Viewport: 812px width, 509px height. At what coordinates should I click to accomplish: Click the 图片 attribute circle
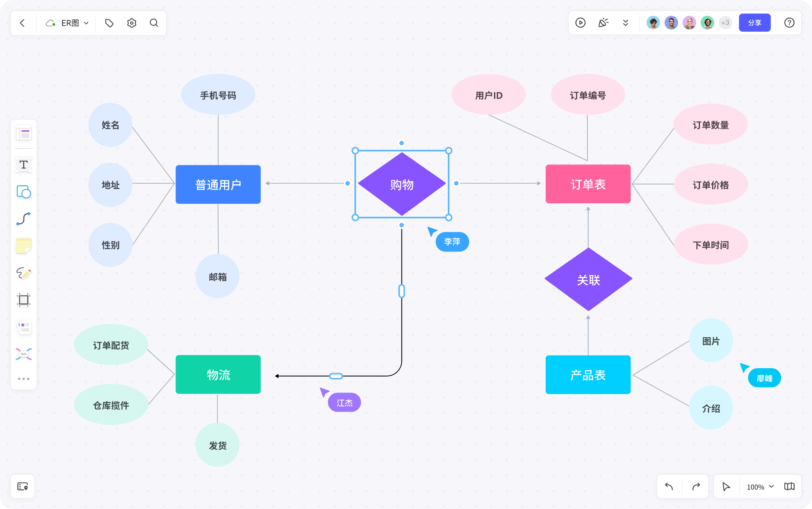(711, 341)
